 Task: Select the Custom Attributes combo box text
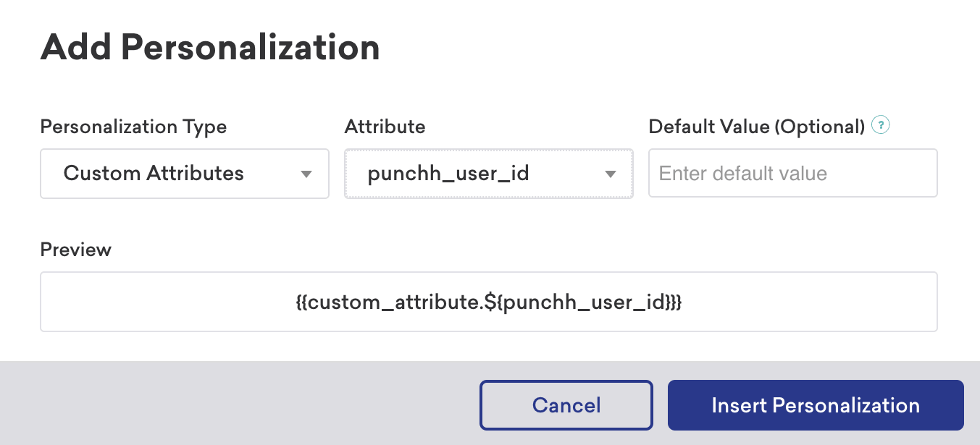point(154,174)
